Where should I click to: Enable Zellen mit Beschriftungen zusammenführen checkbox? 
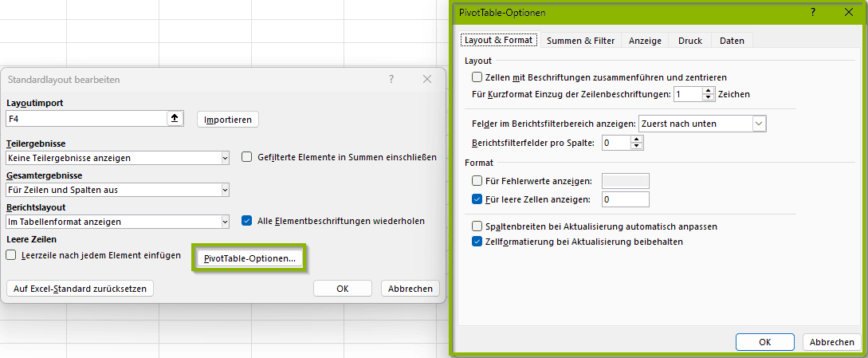pos(477,77)
